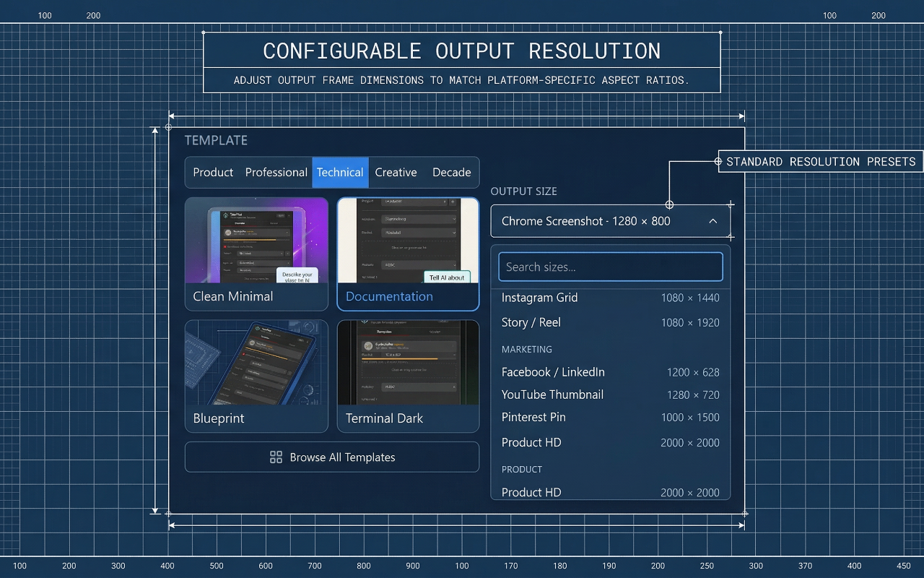The image size is (924, 578).
Task: Select the Clean Minimal template
Action: pyautogui.click(x=256, y=253)
